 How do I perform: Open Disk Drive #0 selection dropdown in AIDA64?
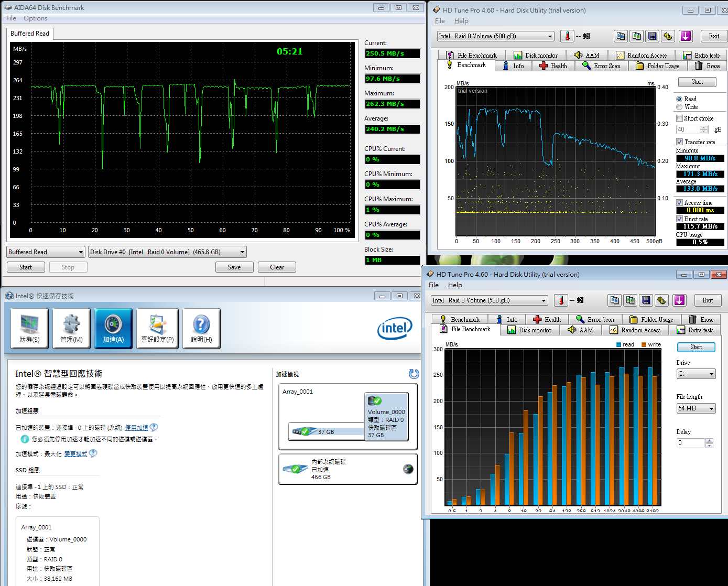[167, 252]
